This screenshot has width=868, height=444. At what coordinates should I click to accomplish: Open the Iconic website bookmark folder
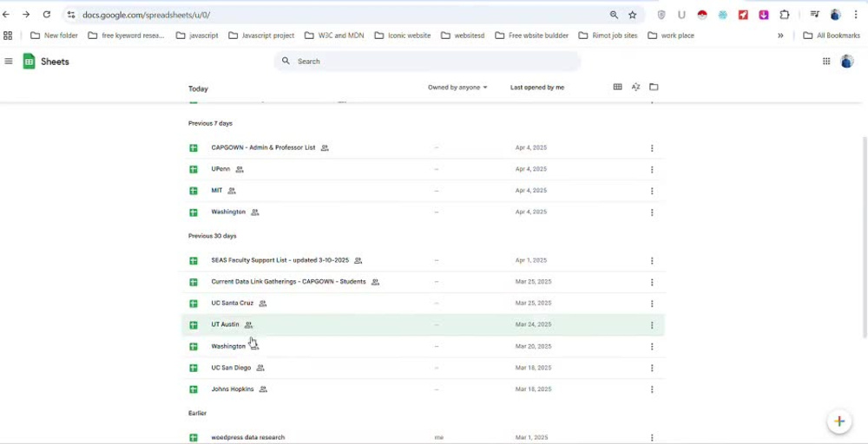click(403, 36)
